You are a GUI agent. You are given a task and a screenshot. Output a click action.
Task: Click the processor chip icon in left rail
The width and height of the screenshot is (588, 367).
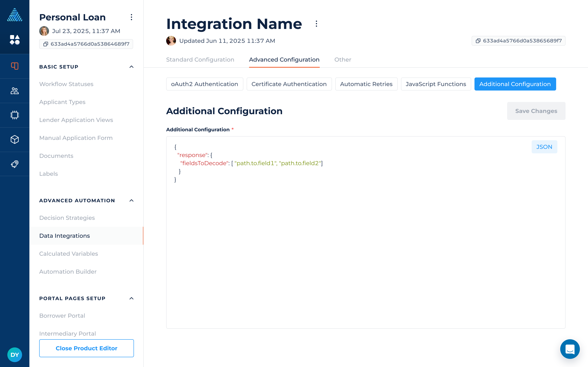[14, 115]
